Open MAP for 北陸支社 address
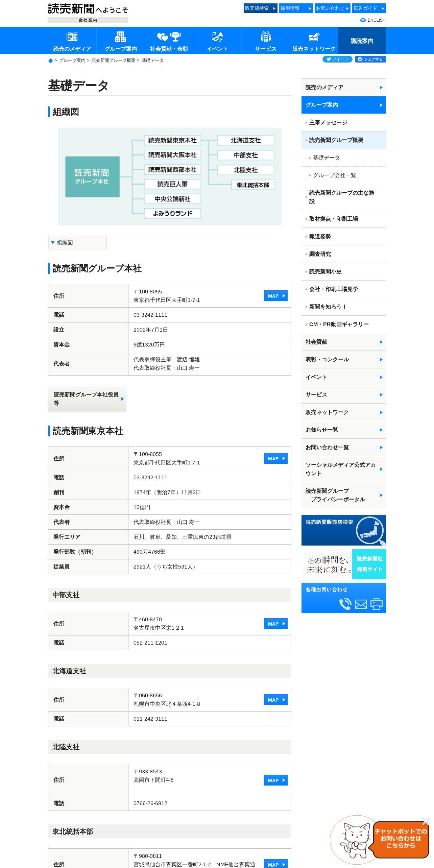Viewport: 434px width, 868px height. tap(276, 780)
